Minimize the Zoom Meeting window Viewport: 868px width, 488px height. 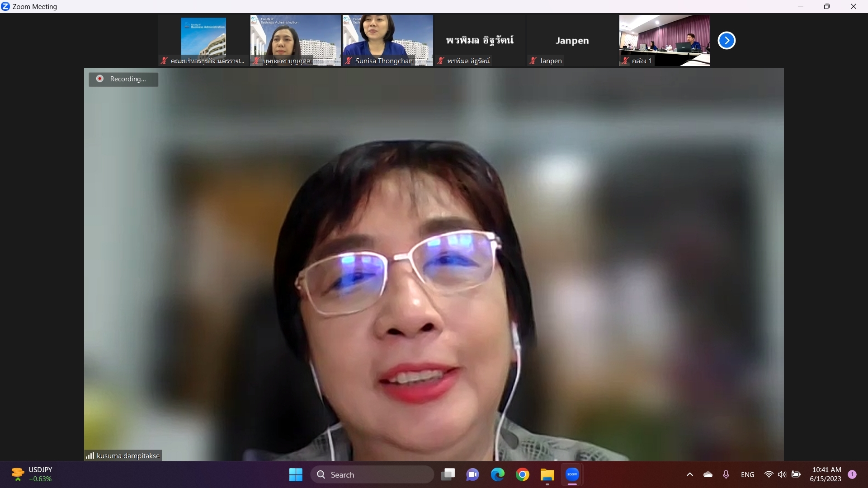(x=800, y=6)
